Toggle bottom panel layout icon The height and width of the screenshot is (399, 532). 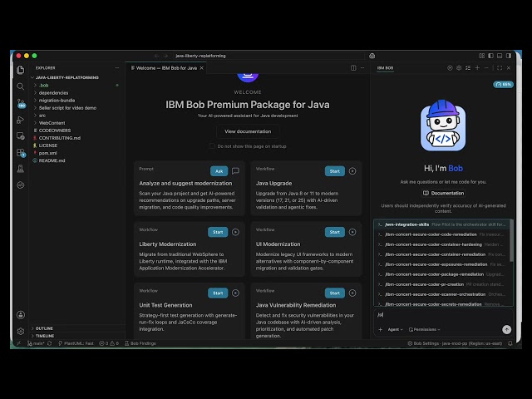(500, 56)
